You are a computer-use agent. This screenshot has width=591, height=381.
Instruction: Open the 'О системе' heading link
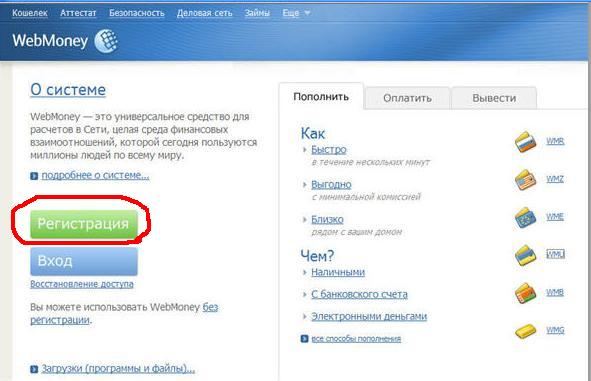68,90
